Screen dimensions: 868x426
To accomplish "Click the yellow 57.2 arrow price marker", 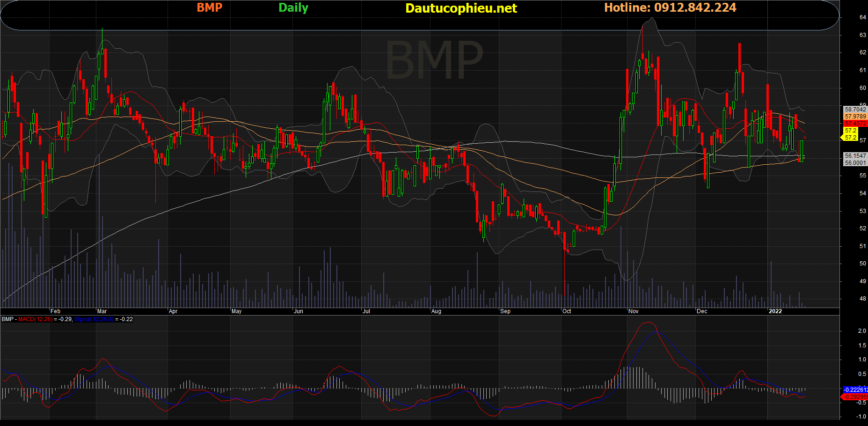I will click(x=850, y=138).
